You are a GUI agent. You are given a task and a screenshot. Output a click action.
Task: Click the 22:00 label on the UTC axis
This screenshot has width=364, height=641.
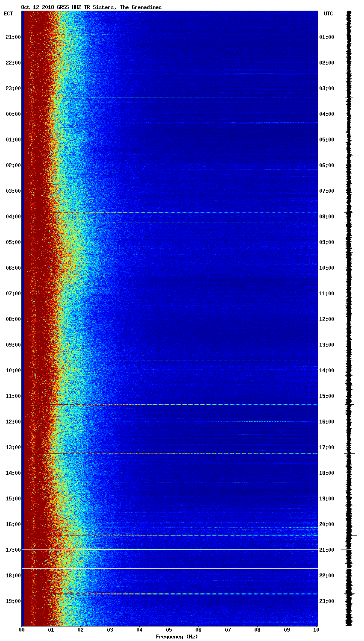(x=327, y=576)
